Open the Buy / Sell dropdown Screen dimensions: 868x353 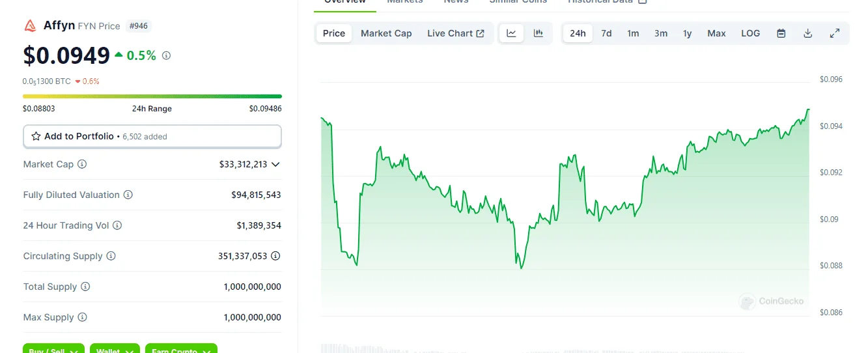[x=53, y=348]
